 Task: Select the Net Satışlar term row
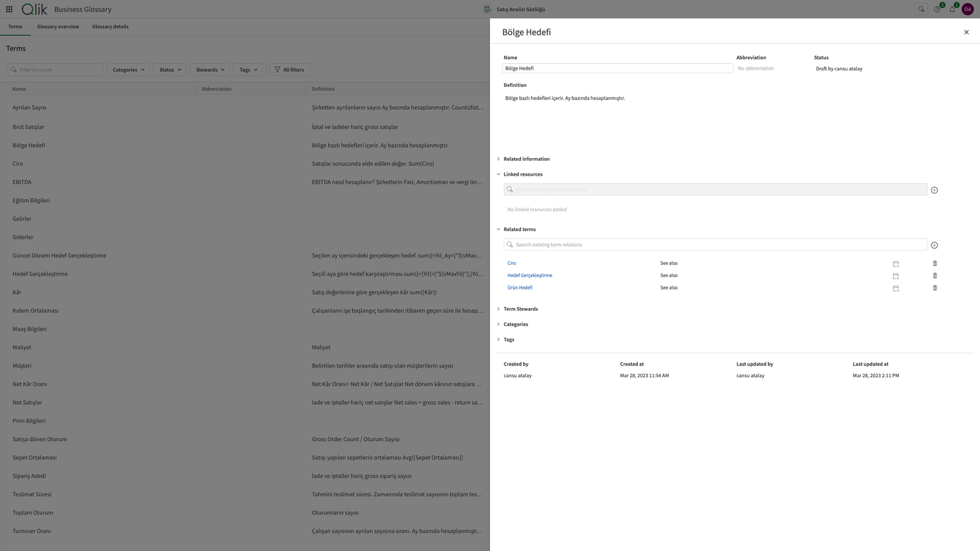pyautogui.click(x=248, y=403)
